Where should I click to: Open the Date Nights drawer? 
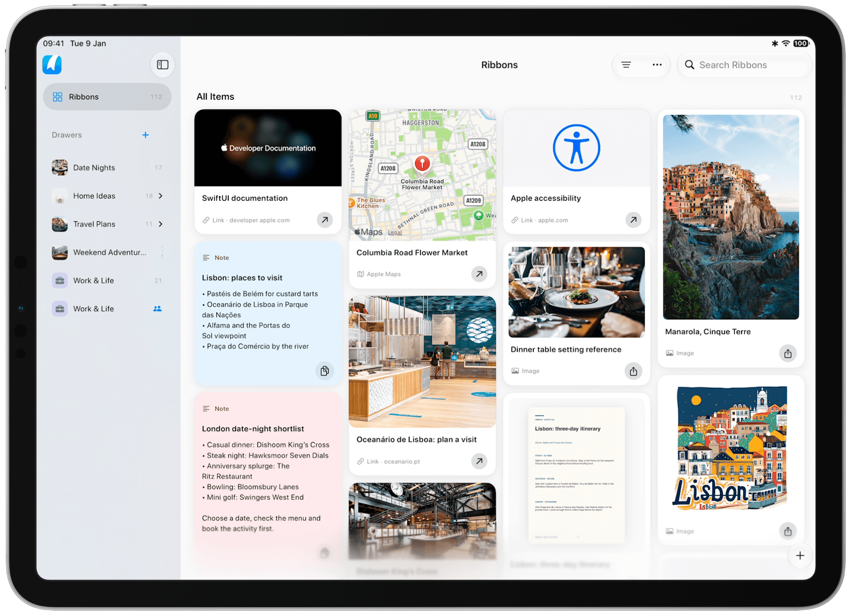107,168
